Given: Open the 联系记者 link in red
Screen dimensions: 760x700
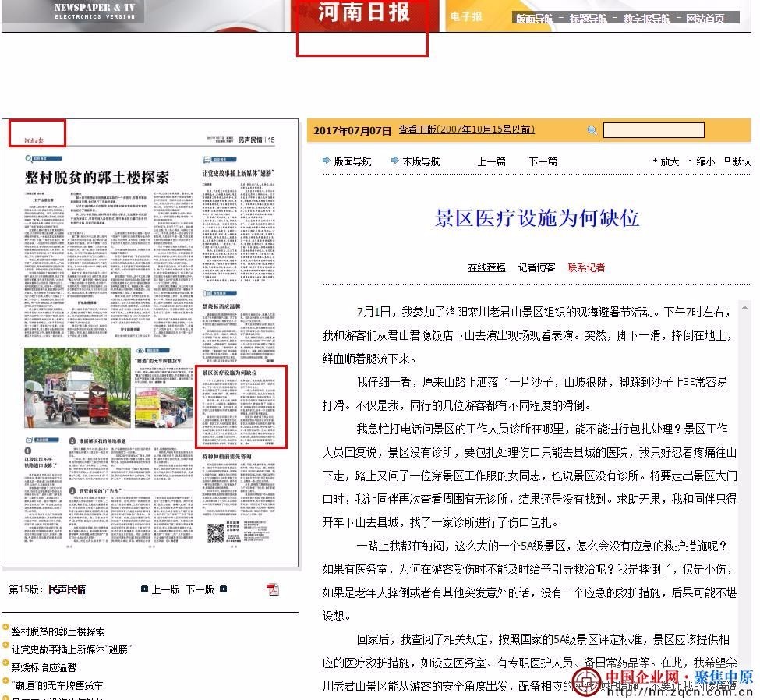Looking at the screenshot, I should click(x=586, y=267).
